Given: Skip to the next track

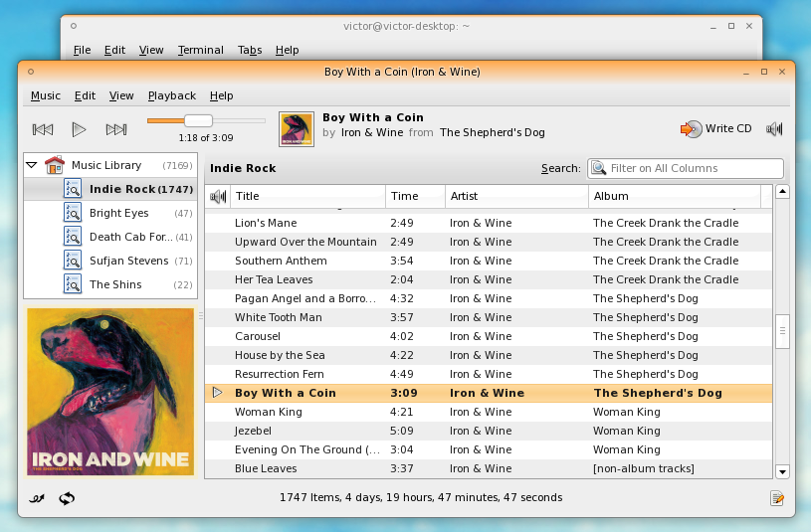Looking at the screenshot, I should point(116,129).
